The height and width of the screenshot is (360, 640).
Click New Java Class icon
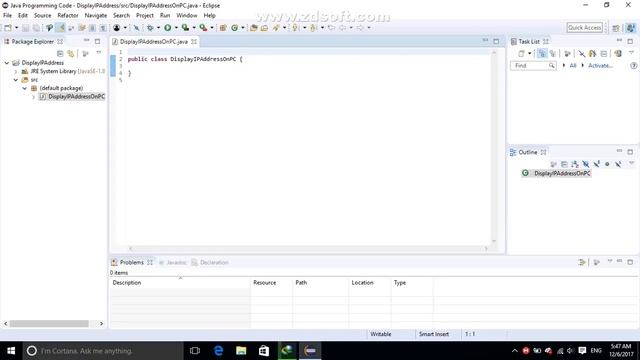point(234,28)
